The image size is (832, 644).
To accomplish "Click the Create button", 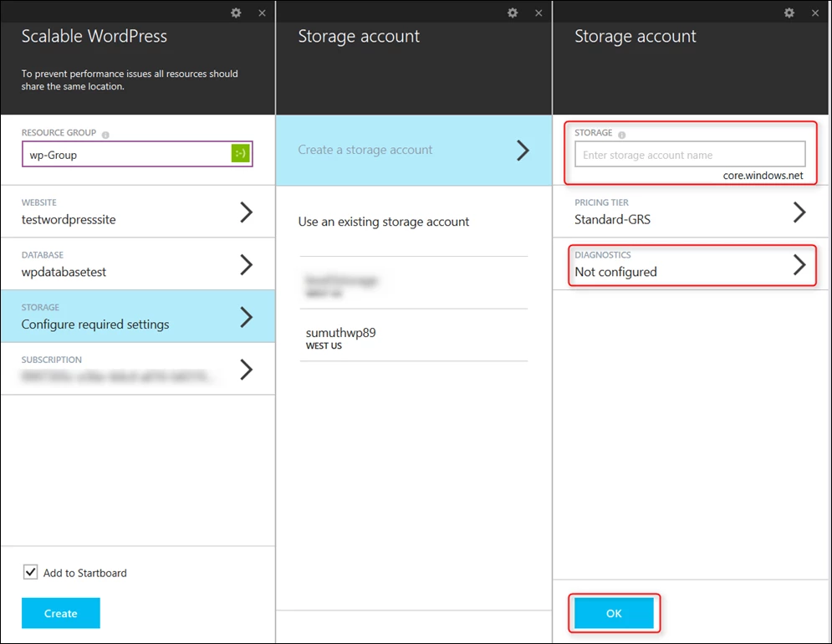I will 60,613.
